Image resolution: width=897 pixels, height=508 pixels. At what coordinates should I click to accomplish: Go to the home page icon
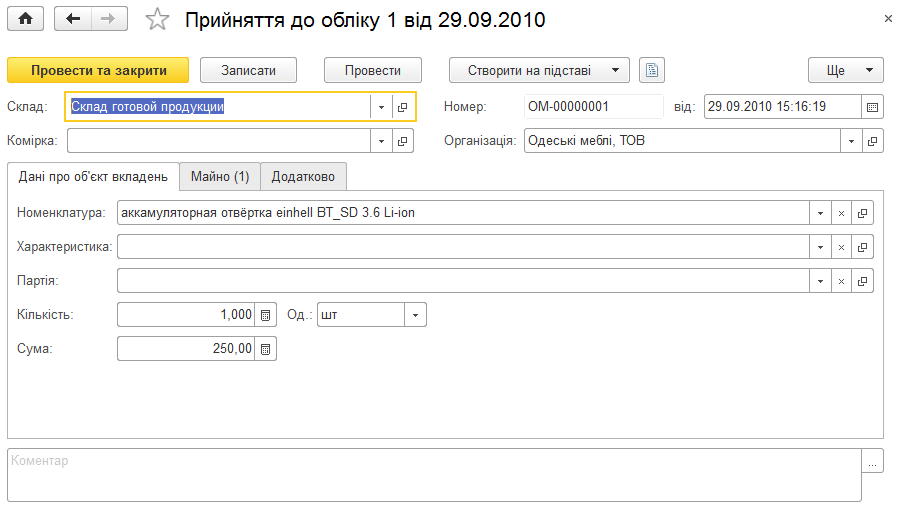pos(25,19)
